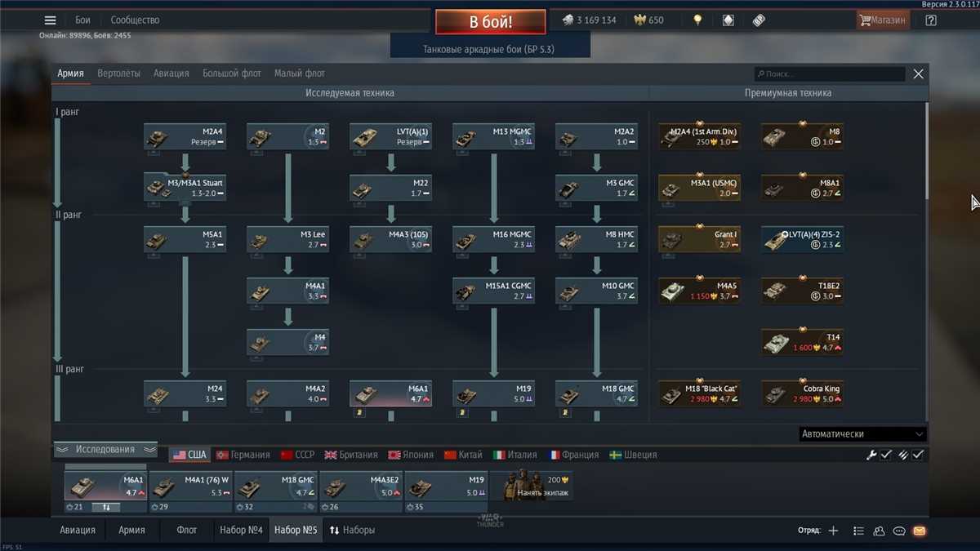This screenshot has width=980, height=551.
Task: Select the premium Cobra King card
Action: pos(802,393)
